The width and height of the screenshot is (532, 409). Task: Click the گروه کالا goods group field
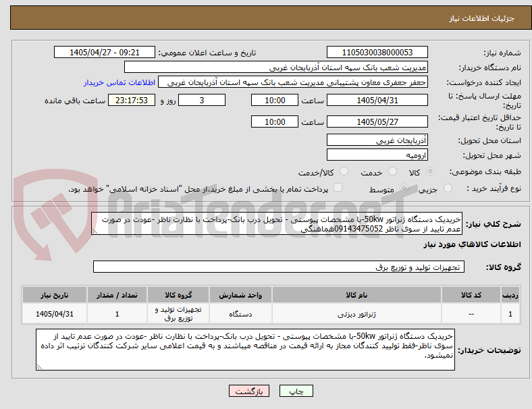coord(279,267)
